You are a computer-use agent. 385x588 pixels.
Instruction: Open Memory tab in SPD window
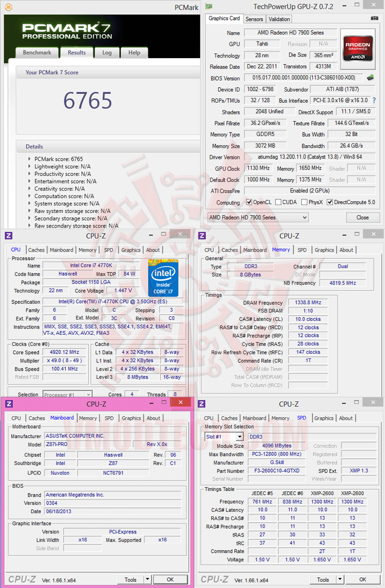(280, 418)
